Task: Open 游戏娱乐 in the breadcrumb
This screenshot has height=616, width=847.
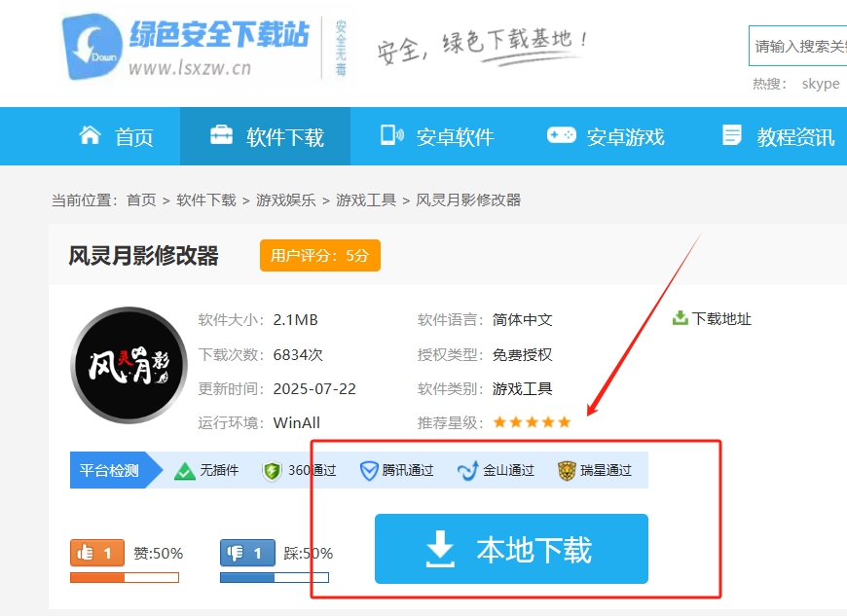Action: point(286,199)
